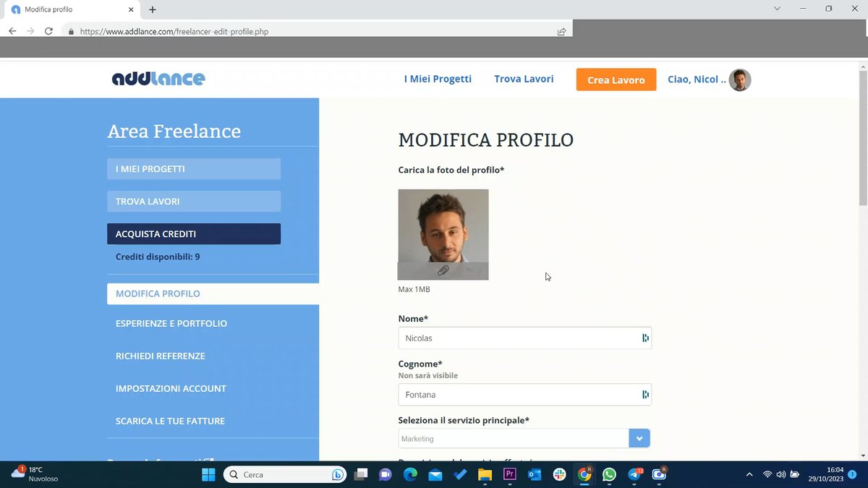
Task: Click inside the Nome text field
Action: (x=517, y=338)
